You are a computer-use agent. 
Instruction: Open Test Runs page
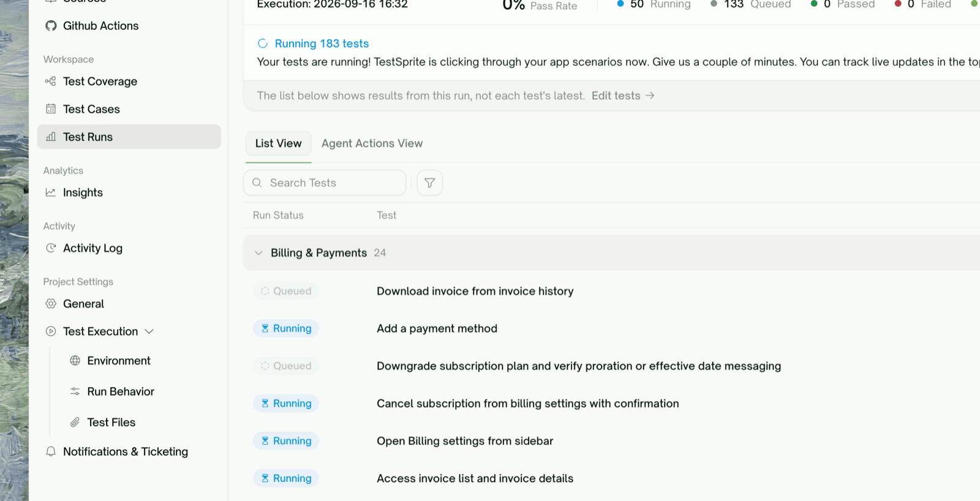point(129,137)
